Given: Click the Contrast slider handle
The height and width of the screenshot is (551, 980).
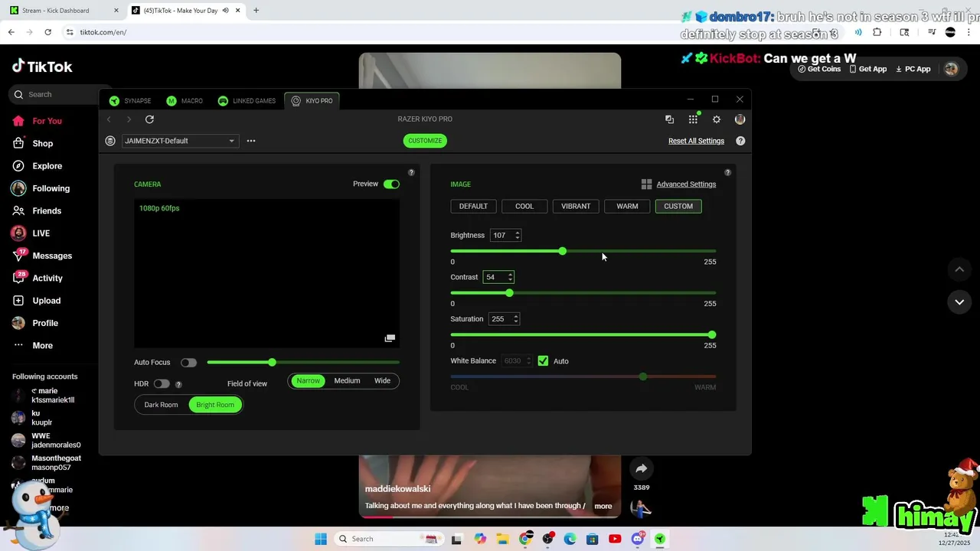Looking at the screenshot, I should 509,293.
